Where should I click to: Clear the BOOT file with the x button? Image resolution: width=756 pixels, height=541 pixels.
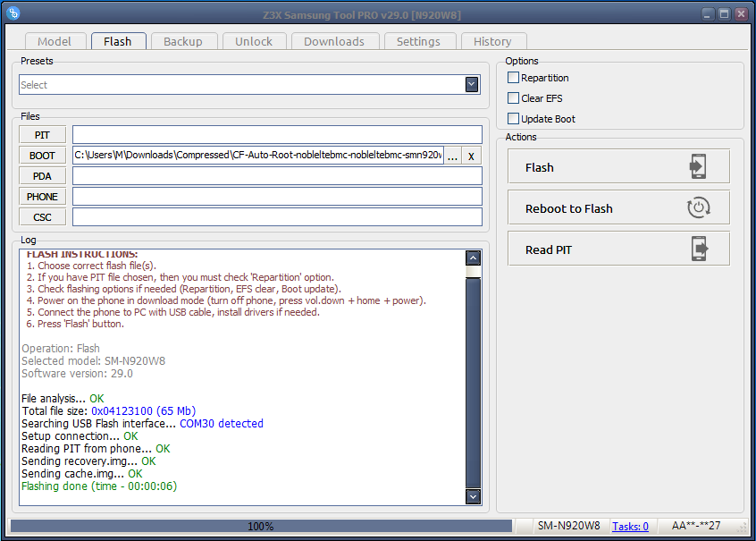pos(471,156)
